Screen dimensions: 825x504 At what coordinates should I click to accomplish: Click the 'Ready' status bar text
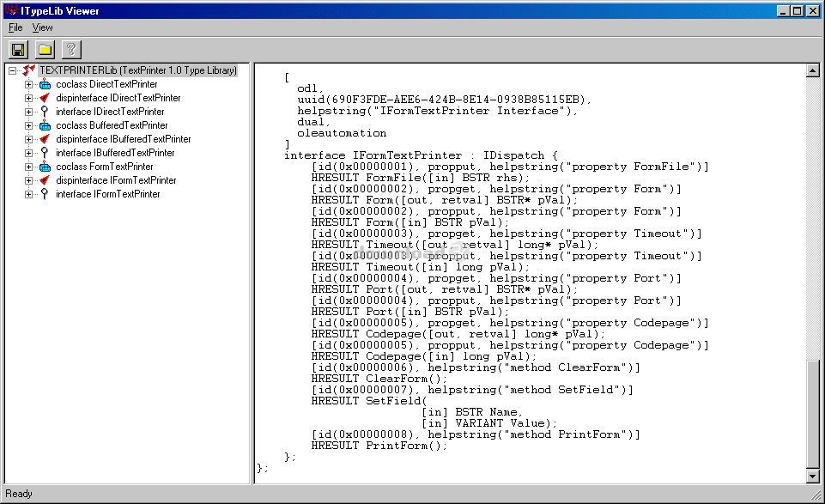pos(19,494)
